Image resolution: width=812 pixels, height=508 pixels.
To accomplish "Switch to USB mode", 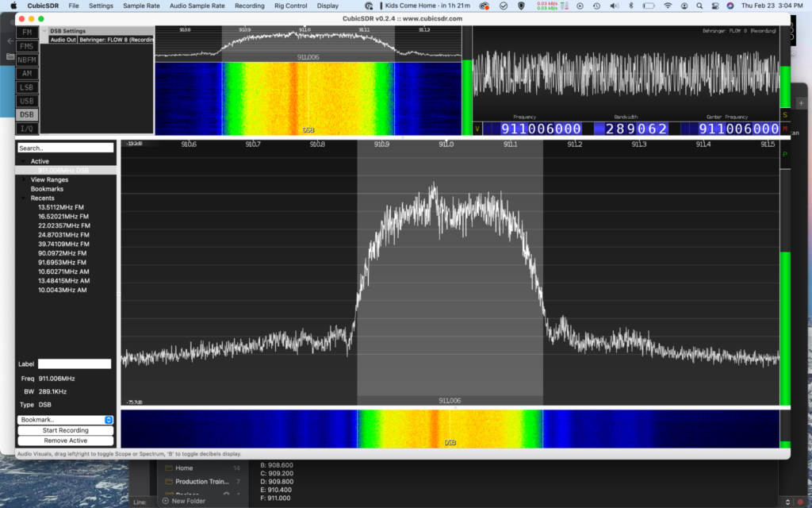I will point(27,101).
